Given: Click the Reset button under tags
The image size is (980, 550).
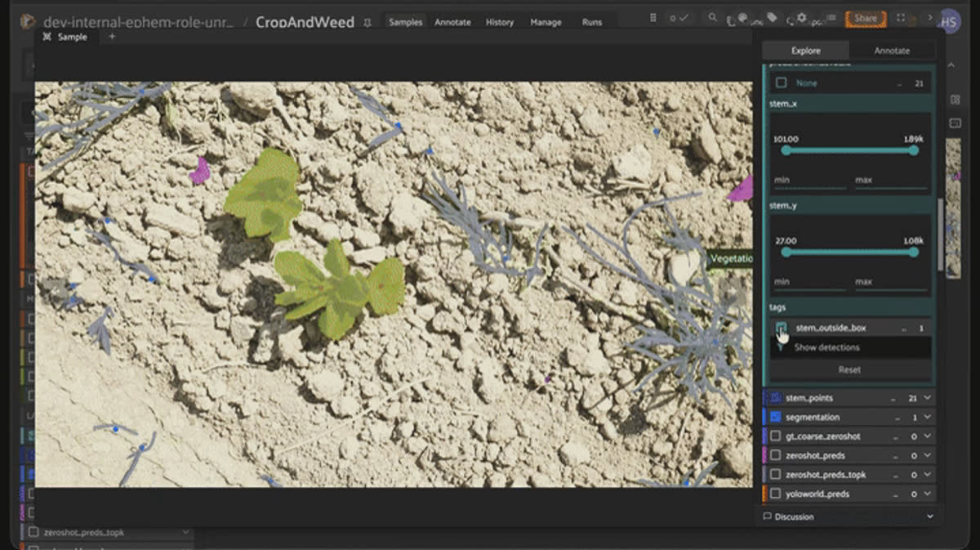Looking at the screenshot, I should pos(849,369).
